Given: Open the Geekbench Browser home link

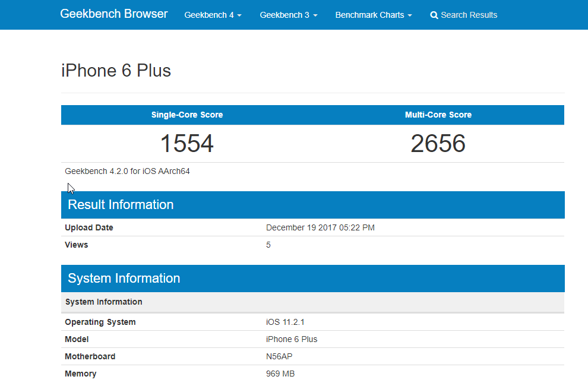Looking at the screenshot, I should coord(113,14).
